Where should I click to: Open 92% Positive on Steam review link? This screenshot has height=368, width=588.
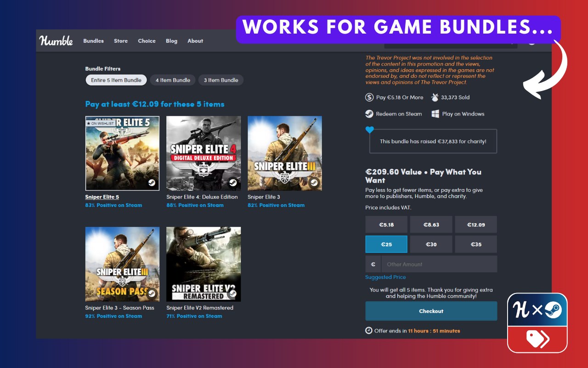tap(113, 316)
